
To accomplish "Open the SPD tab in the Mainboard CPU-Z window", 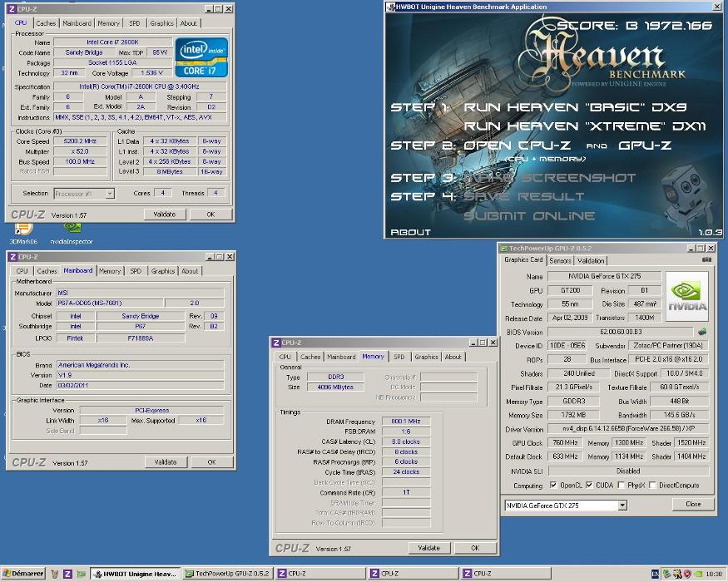I will [x=136, y=271].
